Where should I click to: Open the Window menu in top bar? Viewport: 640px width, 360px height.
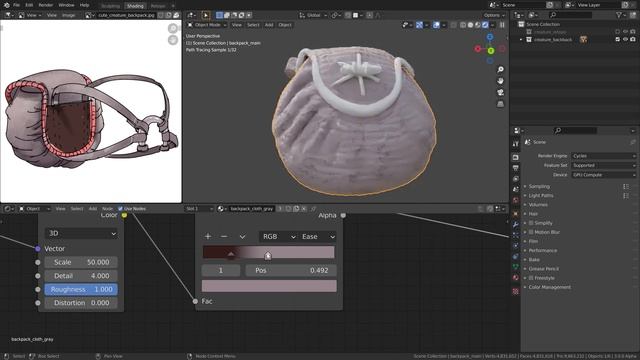pyautogui.click(x=66, y=5)
